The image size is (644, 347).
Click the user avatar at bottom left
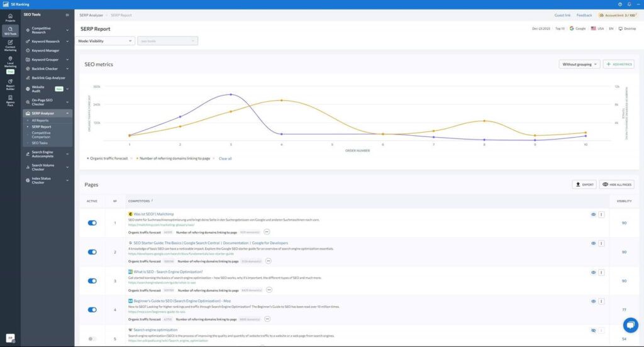tap(10, 338)
